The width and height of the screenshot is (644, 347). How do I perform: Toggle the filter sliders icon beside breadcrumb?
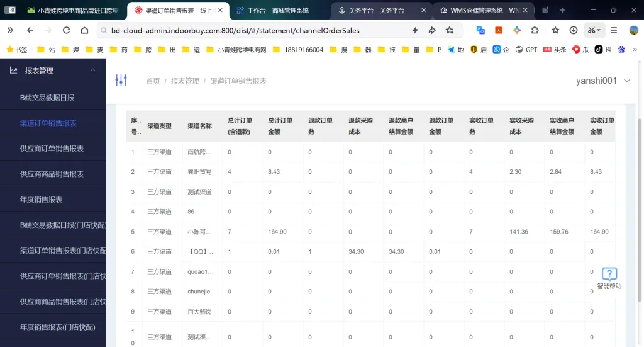coord(121,80)
